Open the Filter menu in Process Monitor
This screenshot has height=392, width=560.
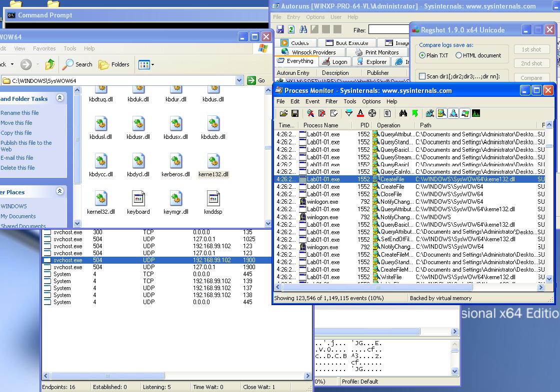[331, 101]
